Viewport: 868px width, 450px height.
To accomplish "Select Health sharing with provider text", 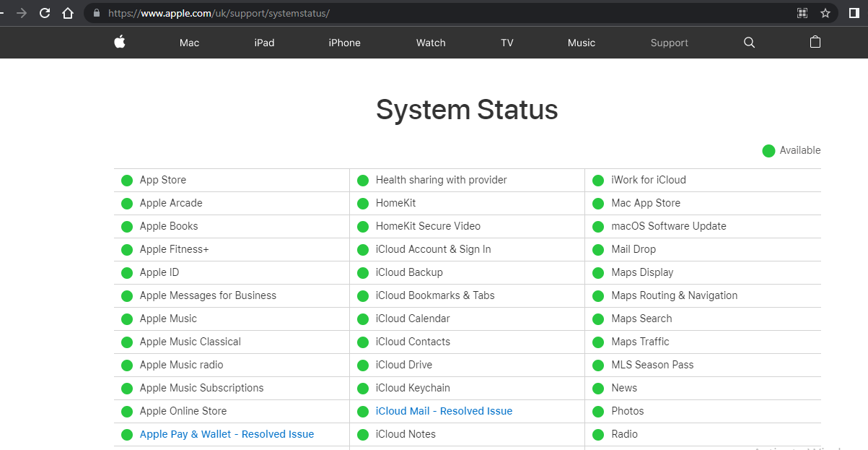I will (x=442, y=180).
